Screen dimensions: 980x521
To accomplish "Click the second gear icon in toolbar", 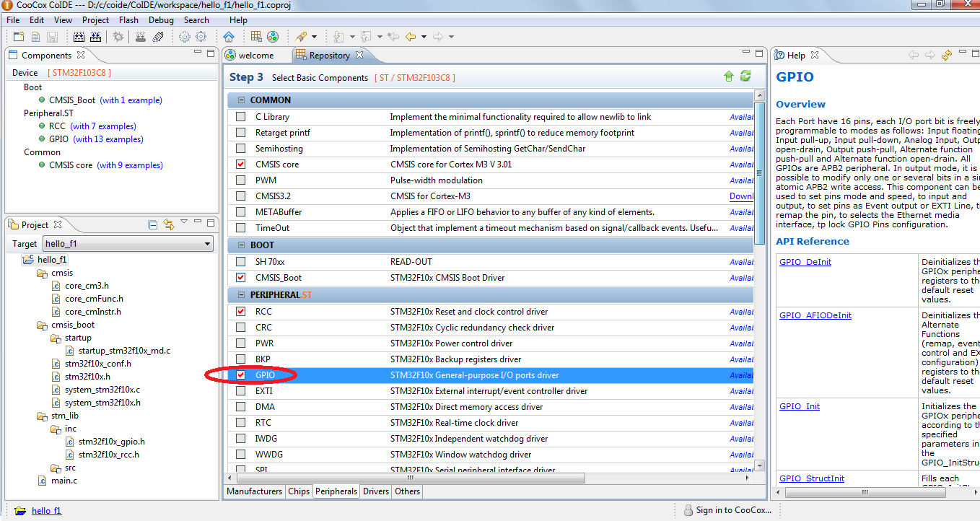I will point(201,37).
